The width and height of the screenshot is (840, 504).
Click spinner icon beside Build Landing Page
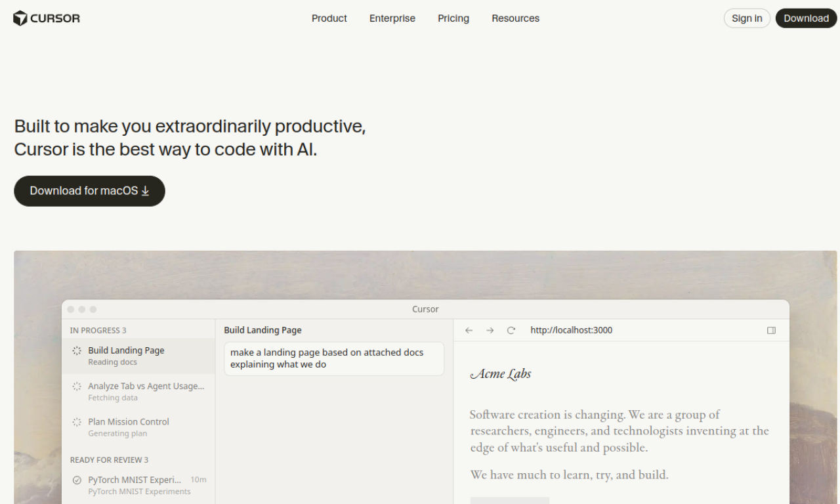point(77,350)
